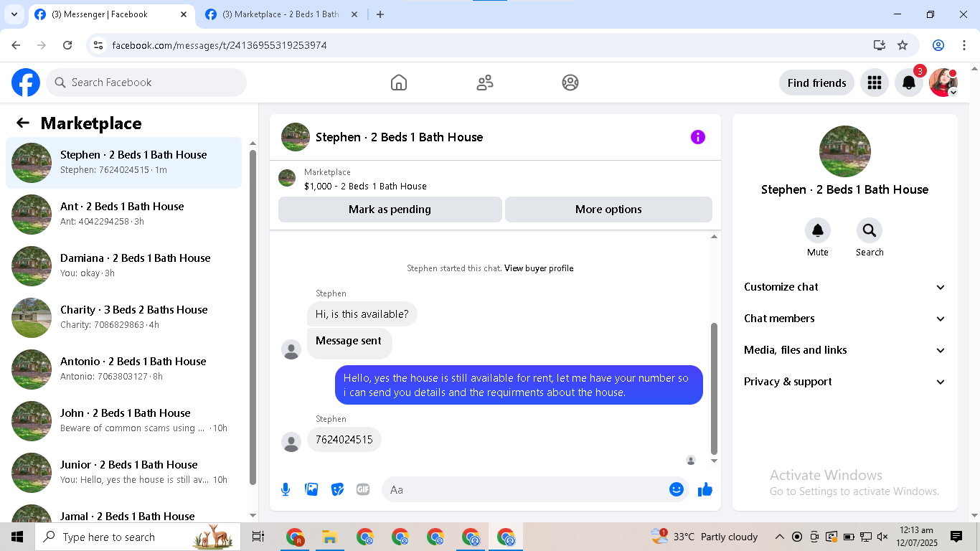Open Chrome tab search dropdown

pyautogui.click(x=14, y=14)
